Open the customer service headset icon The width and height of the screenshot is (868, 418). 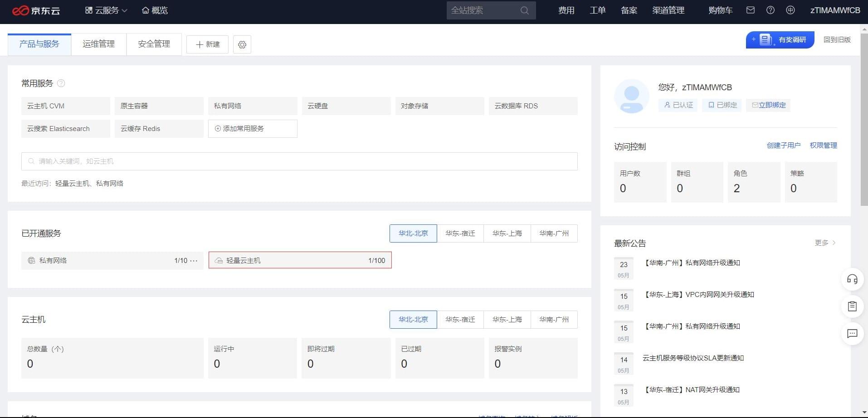(852, 279)
